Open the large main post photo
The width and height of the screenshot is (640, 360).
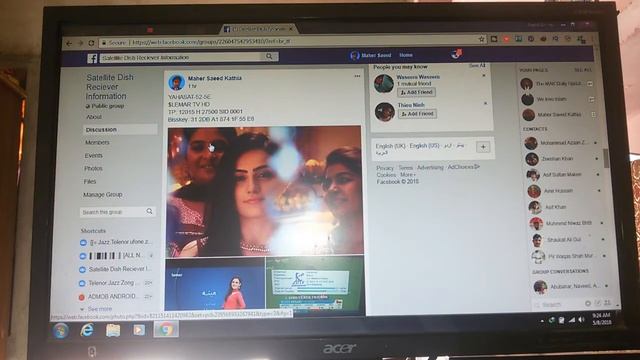pyautogui.click(x=264, y=191)
